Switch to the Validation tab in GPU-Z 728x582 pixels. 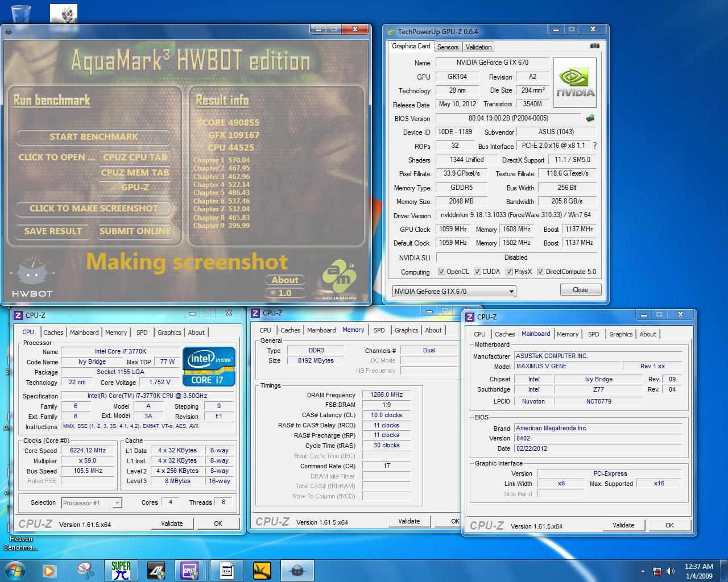click(478, 47)
